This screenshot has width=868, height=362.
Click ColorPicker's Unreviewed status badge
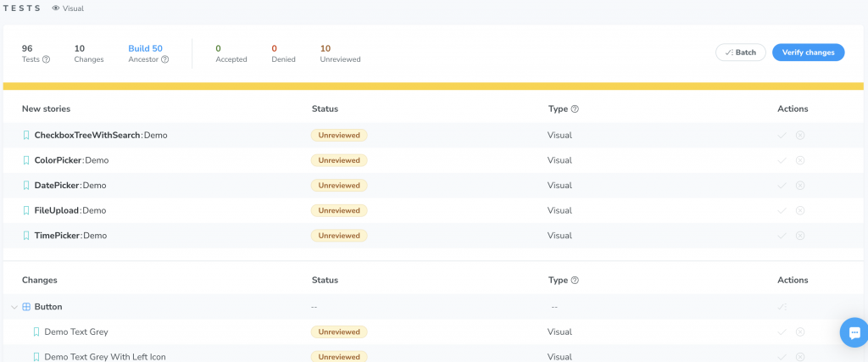339,160
